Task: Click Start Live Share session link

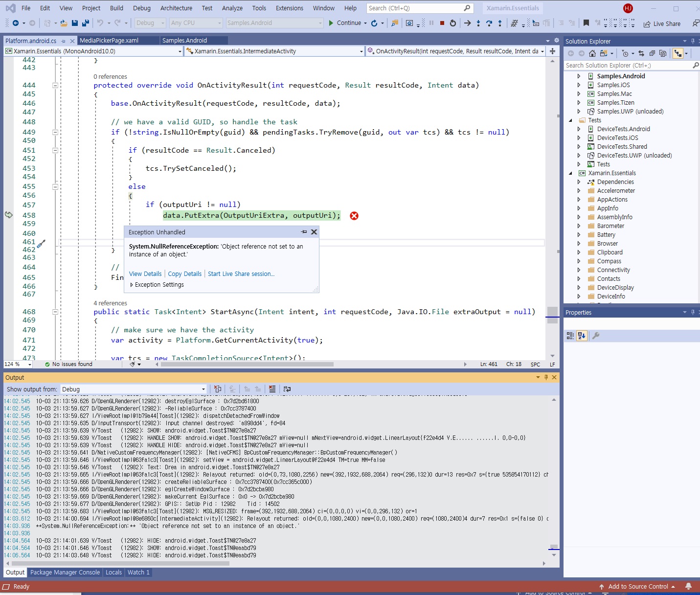Action: point(241,274)
